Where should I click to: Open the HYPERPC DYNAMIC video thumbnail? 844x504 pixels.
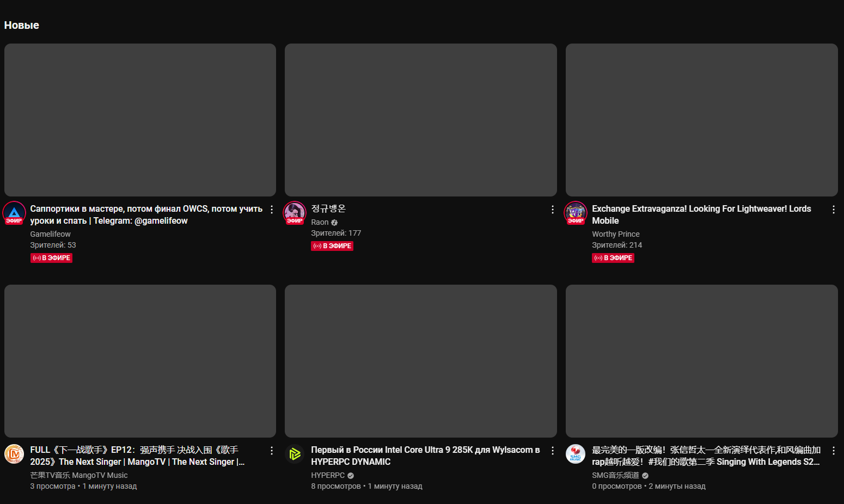[x=421, y=361]
